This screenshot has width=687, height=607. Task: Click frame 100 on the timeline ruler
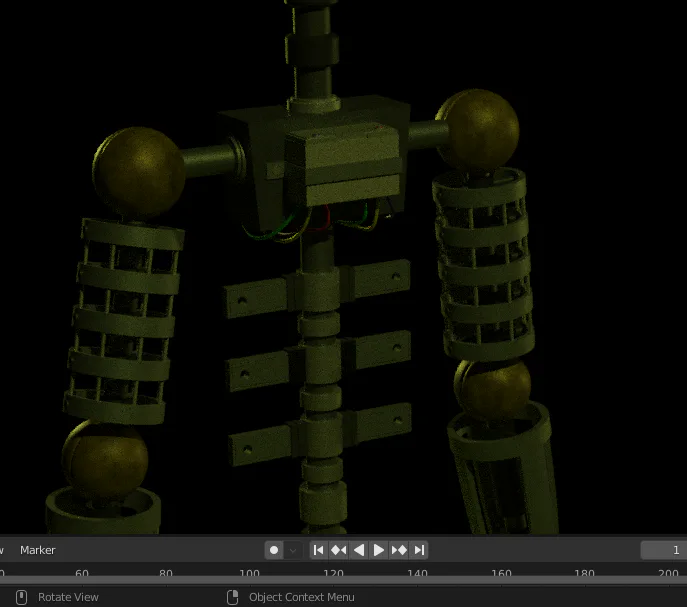coord(249,573)
